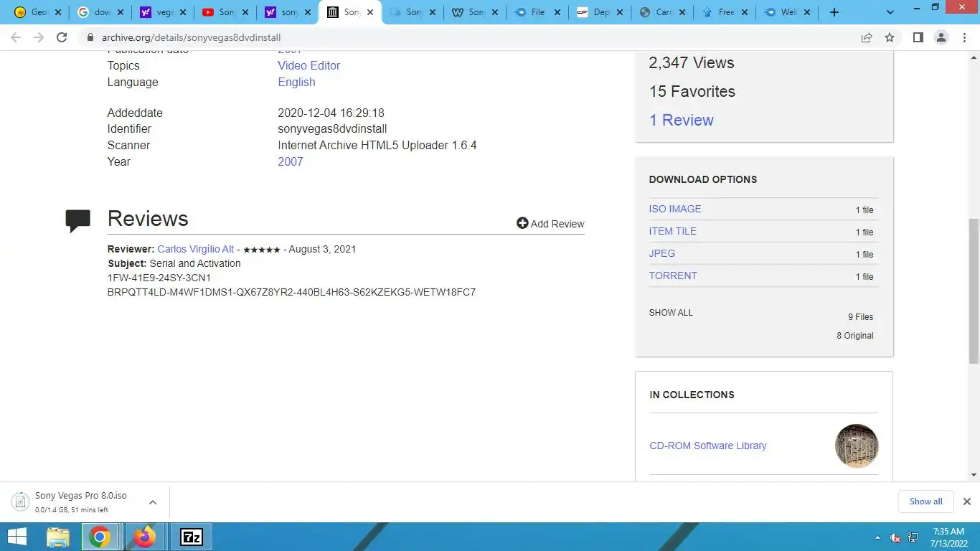This screenshot has height=551, width=980.
Task: Open the '1 Review' link
Action: pyautogui.click(x=681, y=120)
